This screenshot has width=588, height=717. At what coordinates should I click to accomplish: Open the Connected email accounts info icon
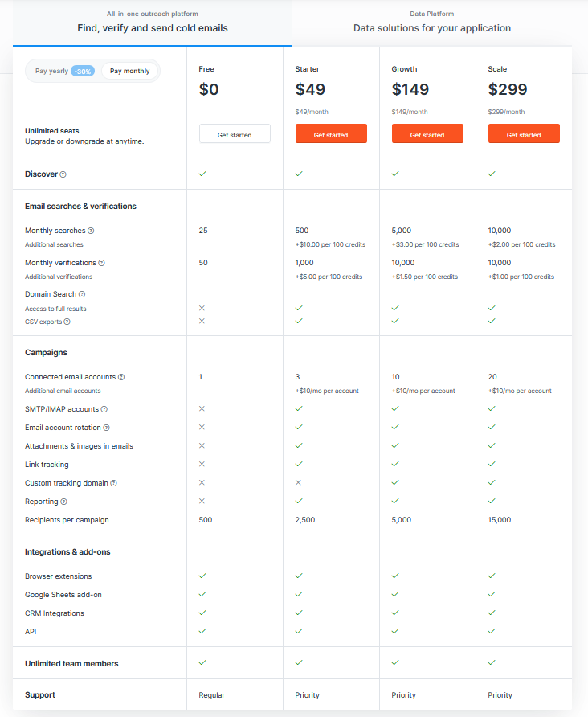121,377
